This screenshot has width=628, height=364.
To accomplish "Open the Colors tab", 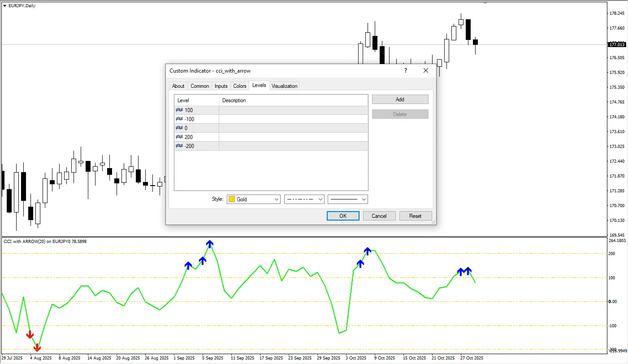I will pyautogui.click(x=240, y=86).
